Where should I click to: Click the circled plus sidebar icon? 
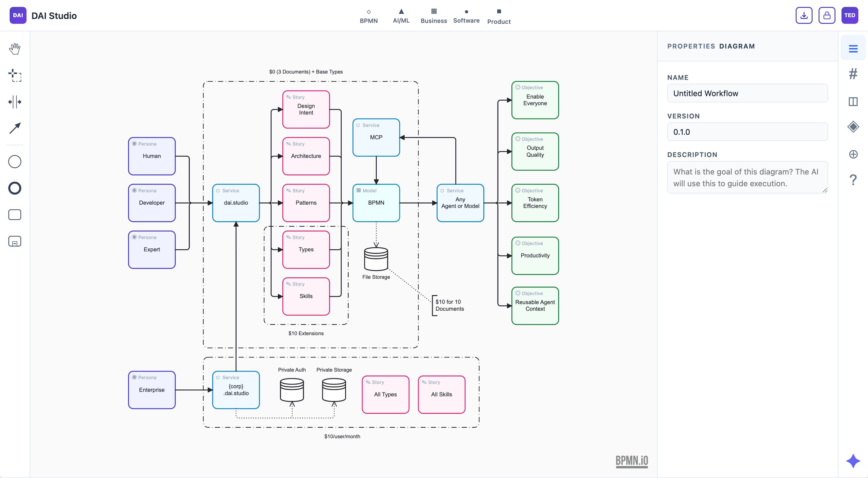(853, 154)
